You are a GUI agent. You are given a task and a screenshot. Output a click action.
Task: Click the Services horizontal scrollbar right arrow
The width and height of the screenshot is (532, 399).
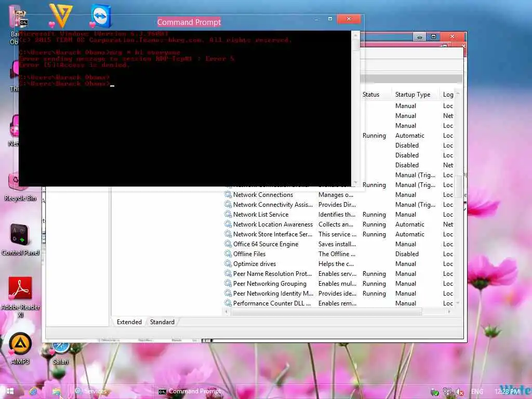(449, 312)
